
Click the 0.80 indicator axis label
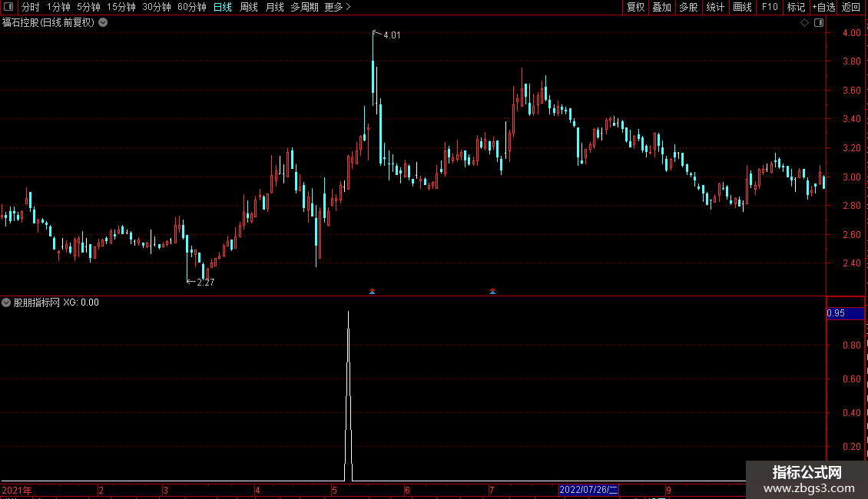point(851,345)
